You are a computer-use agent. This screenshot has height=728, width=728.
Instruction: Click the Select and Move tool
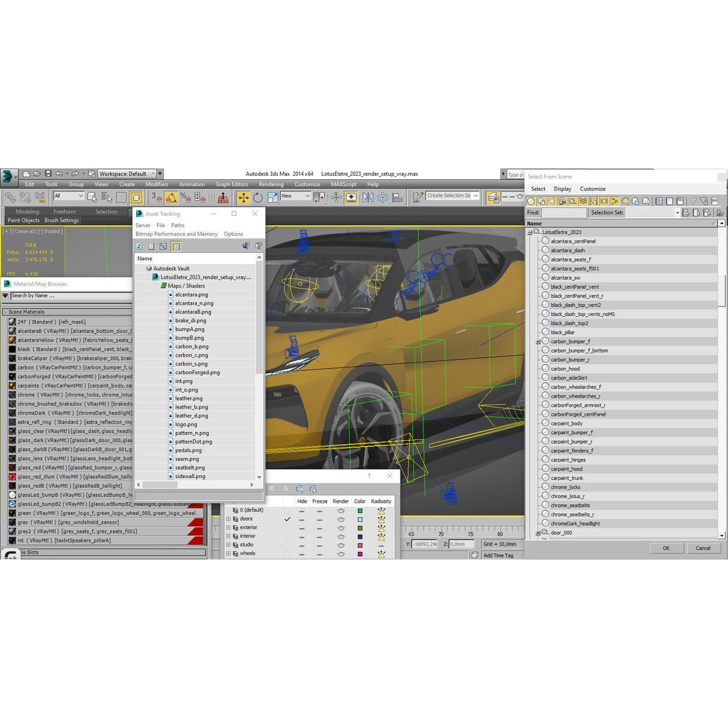point(243,198)
